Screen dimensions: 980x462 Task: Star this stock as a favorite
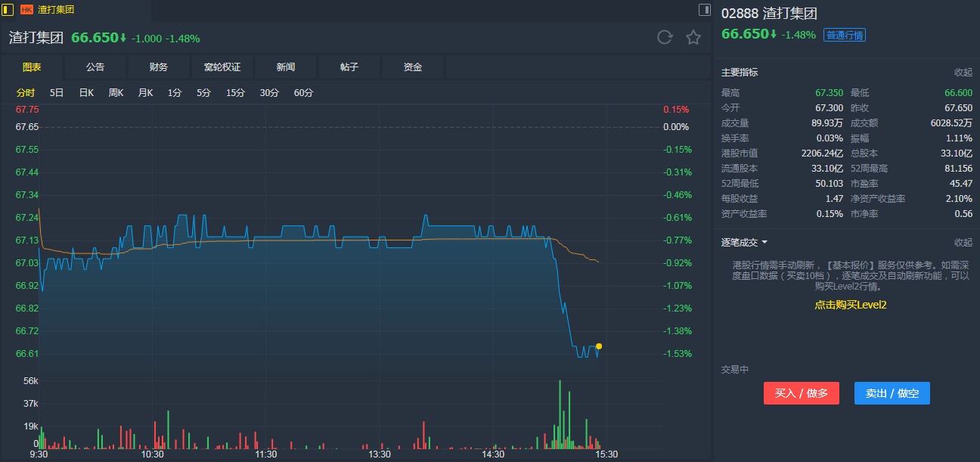[x=693, y=38]
